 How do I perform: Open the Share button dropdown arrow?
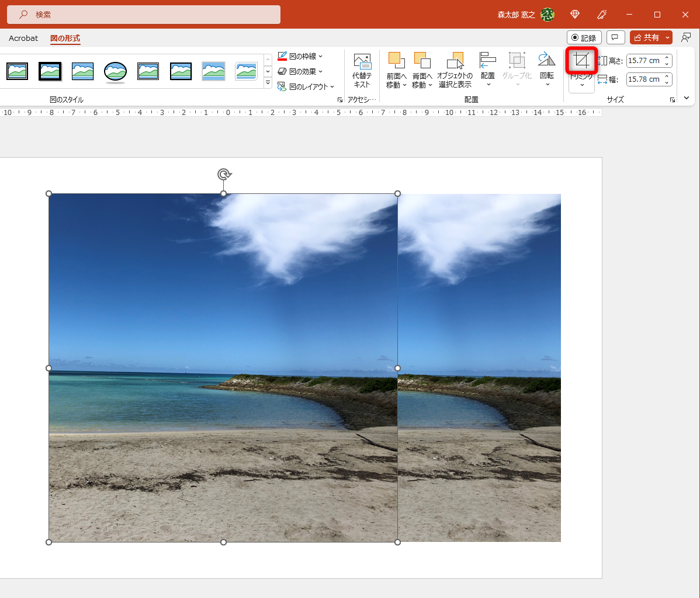[x=668, y=37]
